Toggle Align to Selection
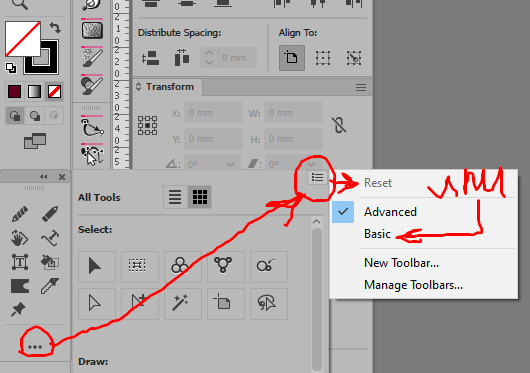Screen dimensions: 530x373 (x=323, y=58)
